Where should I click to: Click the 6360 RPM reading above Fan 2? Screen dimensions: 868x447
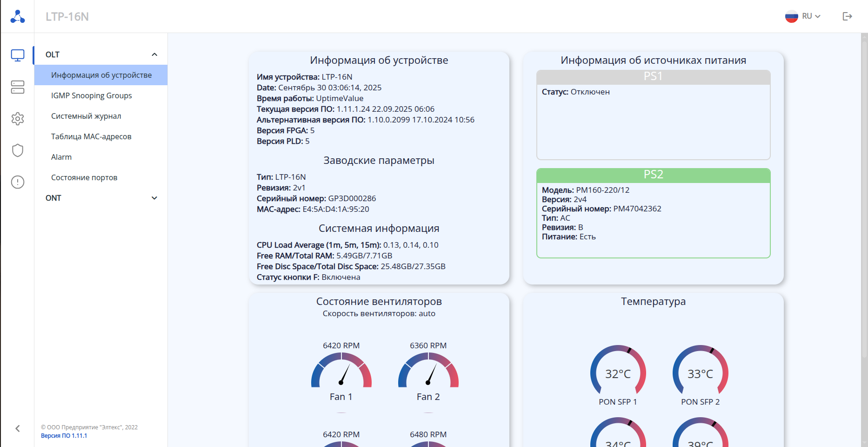coord(428,345)
